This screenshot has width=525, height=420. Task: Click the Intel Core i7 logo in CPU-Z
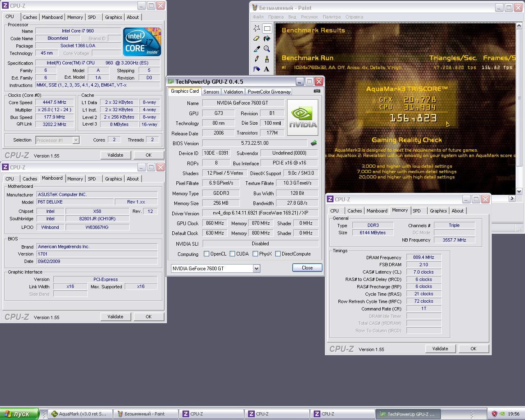142,42
